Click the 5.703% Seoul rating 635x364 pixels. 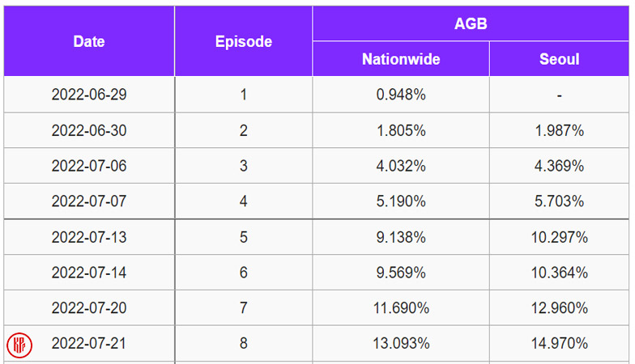point(560,201)
